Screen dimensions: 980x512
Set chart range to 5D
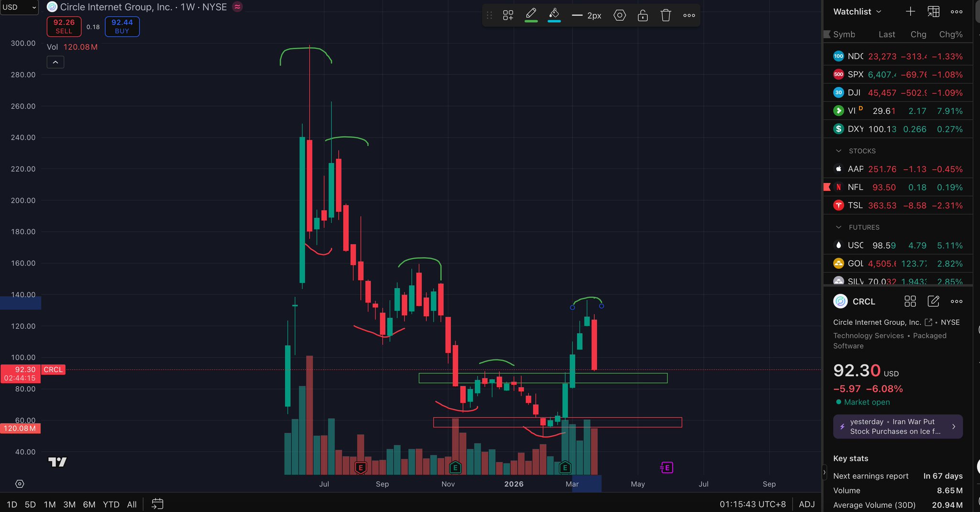click(x=30, y=504)
